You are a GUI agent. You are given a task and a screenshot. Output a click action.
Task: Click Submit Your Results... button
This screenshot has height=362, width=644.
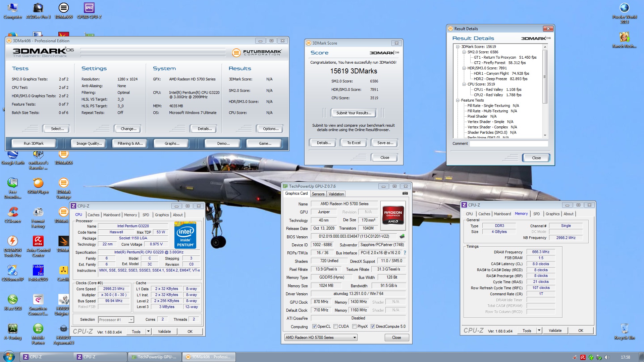click(354, 113)
